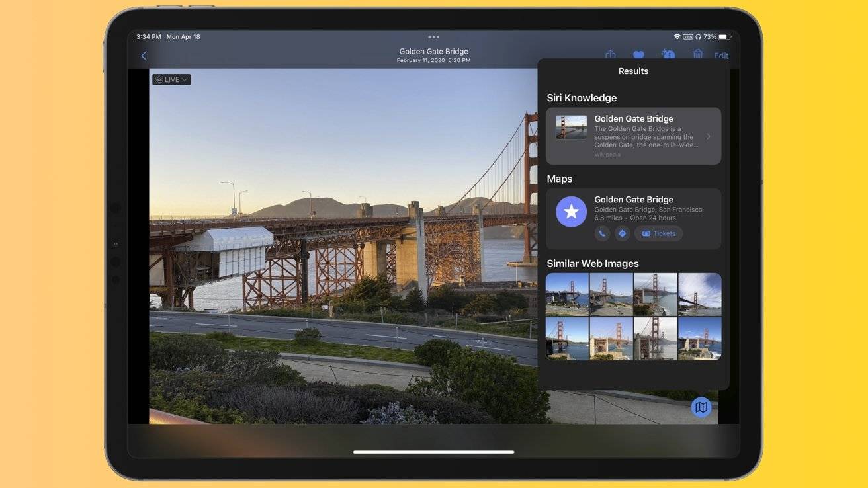Tap Edit in the top bar
The width and height of the screenshot is (868, 488).
(x=721, y=56)
